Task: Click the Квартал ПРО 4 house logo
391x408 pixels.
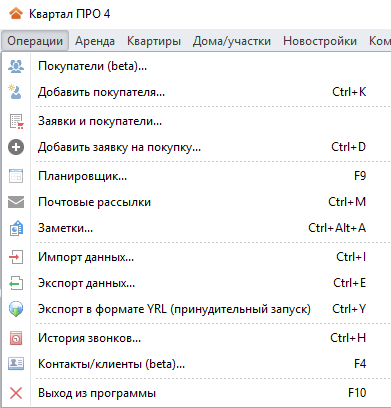Action: tap(16, 14)
